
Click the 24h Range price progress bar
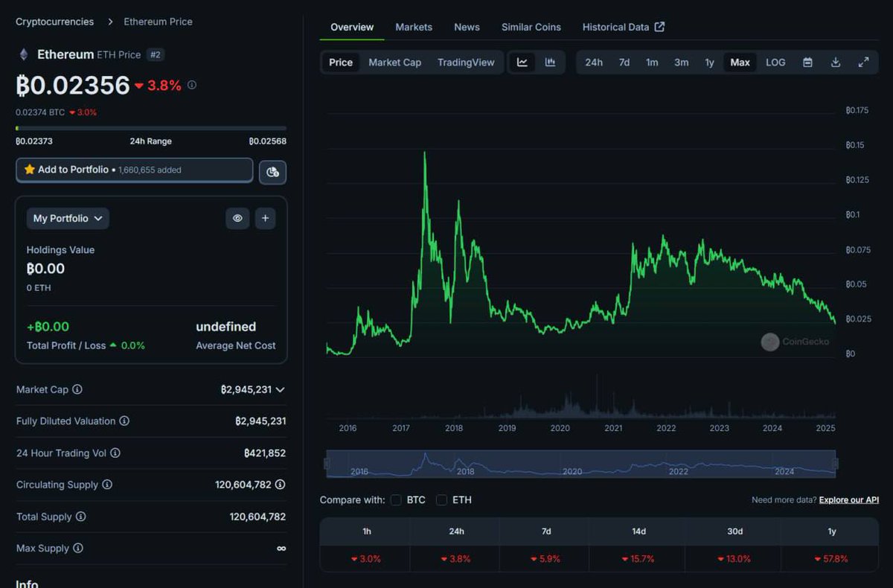(x=151, y=128)
